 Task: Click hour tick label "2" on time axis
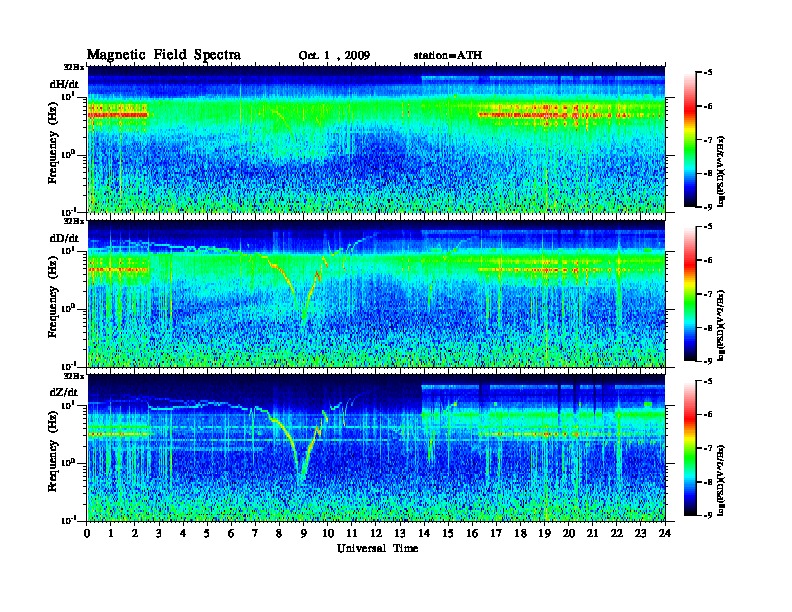pyautogui.click(x=135, y=534)
